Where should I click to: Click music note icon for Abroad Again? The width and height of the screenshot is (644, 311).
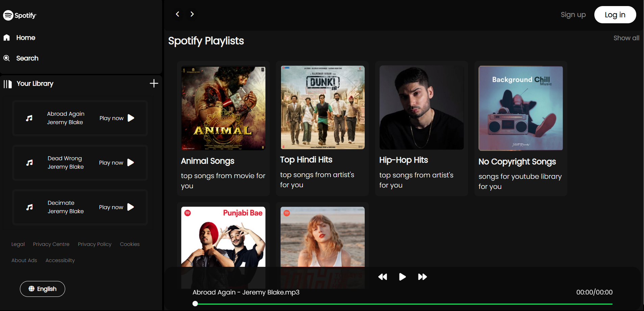point(29,118)
